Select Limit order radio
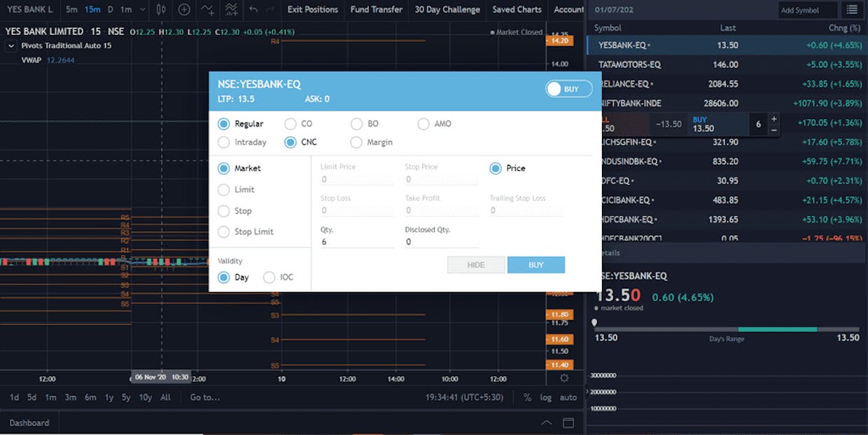The image size is (868, 435). coord(223,190)
